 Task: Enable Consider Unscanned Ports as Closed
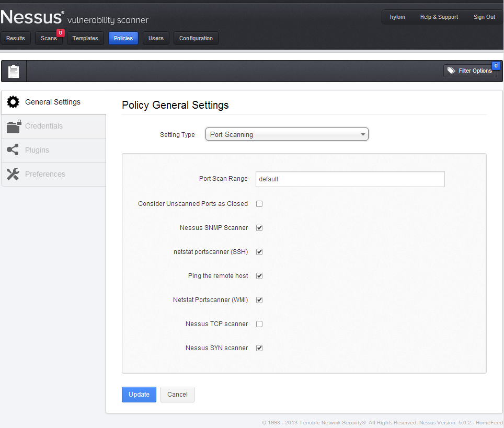tap(259, 204)
